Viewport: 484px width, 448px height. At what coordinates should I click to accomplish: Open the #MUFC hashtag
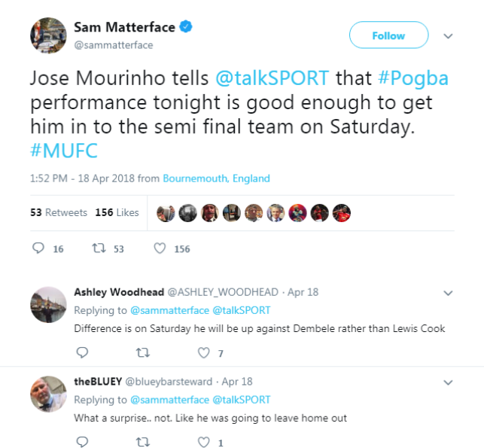pos(64,151)
